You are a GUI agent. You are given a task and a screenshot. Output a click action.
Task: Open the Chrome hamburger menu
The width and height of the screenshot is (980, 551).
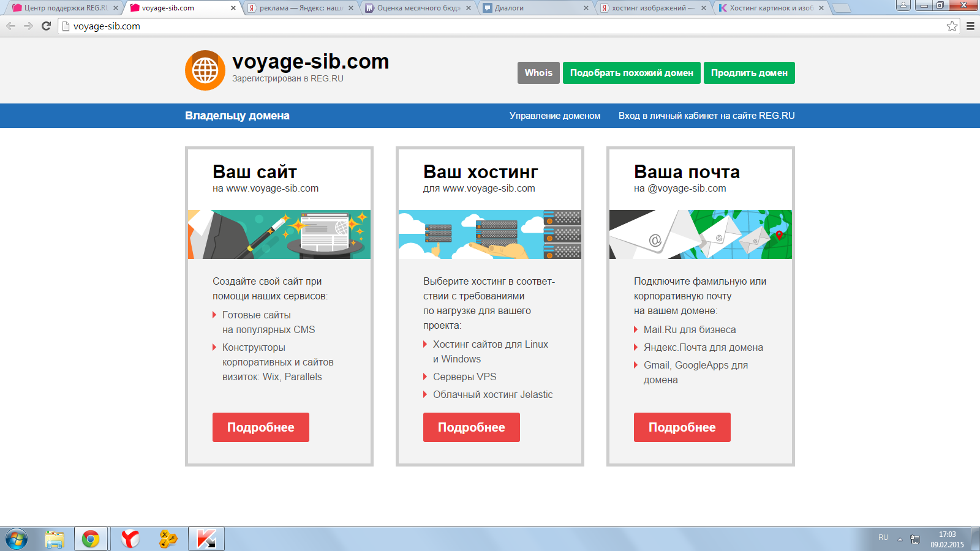pyautogui.click(x=970, y=26)
